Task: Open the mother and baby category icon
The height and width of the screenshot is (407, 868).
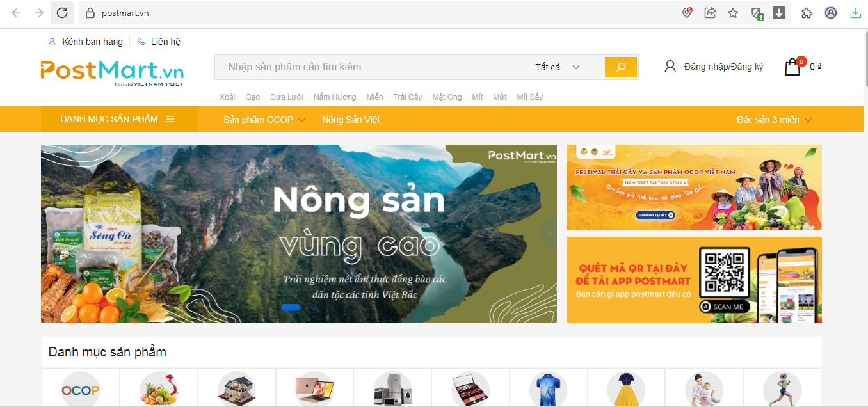Action: pos(703,388)
